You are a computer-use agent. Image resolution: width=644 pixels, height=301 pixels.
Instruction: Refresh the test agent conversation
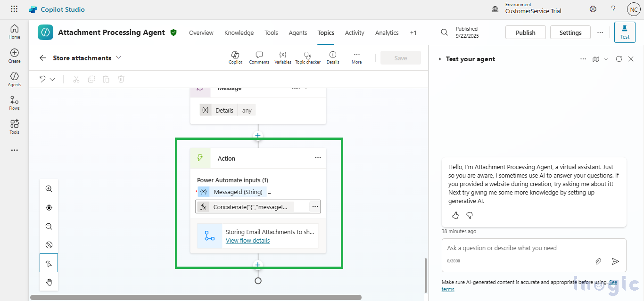(x=619, y=59)
